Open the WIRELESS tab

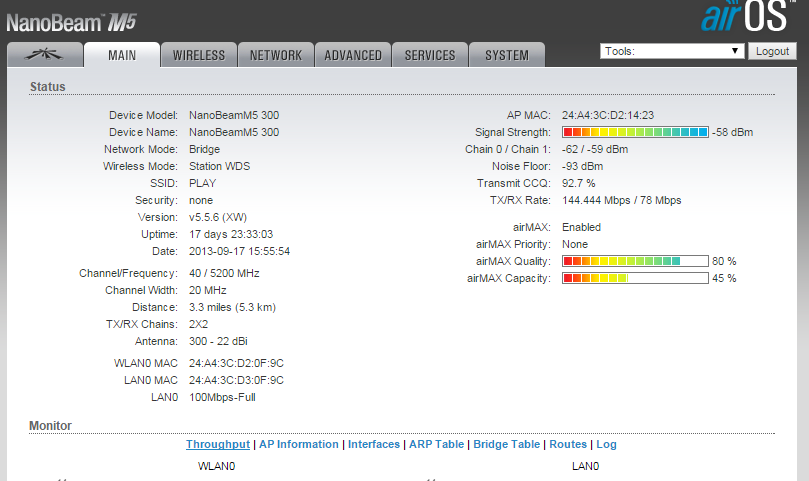coord(199,55)
